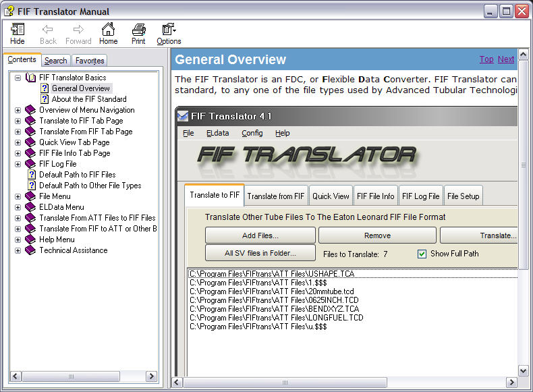Follow the Next link in header

506,59
